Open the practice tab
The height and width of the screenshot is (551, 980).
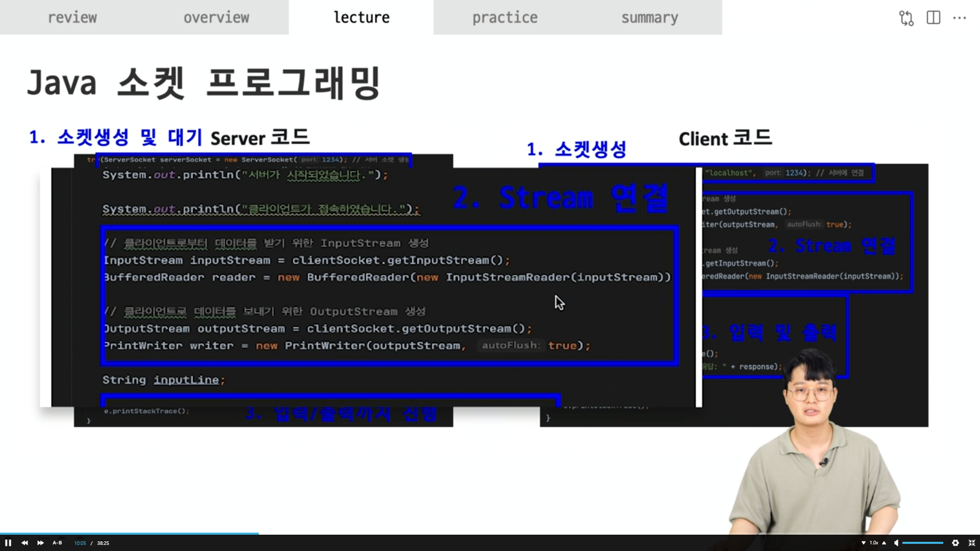point(505,17)
